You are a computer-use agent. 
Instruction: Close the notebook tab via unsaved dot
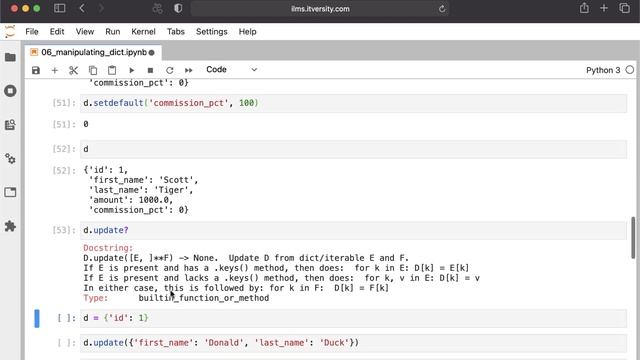click(152, 53)
